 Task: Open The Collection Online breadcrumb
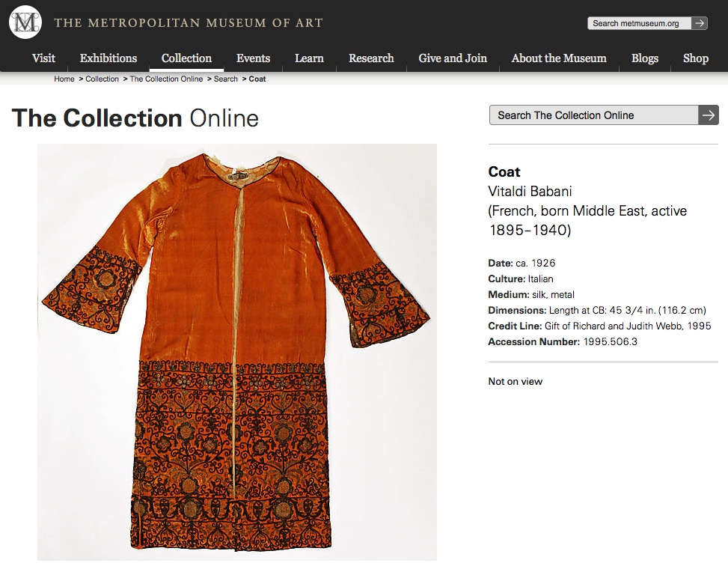point(166,79)
